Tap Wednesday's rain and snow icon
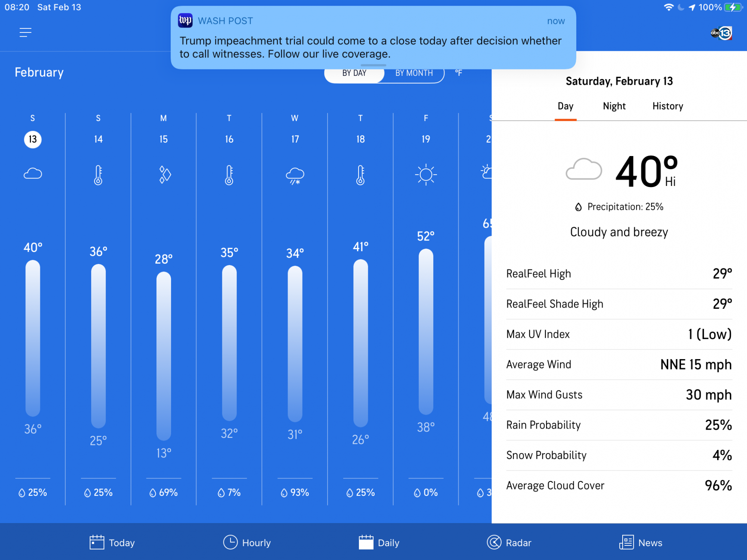The image size is (747, 560). (295, 175)
